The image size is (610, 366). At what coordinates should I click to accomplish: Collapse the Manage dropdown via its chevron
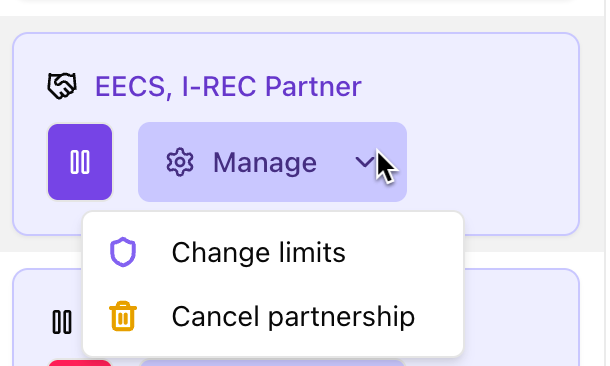pyautogui.click(x=365, y=162)
